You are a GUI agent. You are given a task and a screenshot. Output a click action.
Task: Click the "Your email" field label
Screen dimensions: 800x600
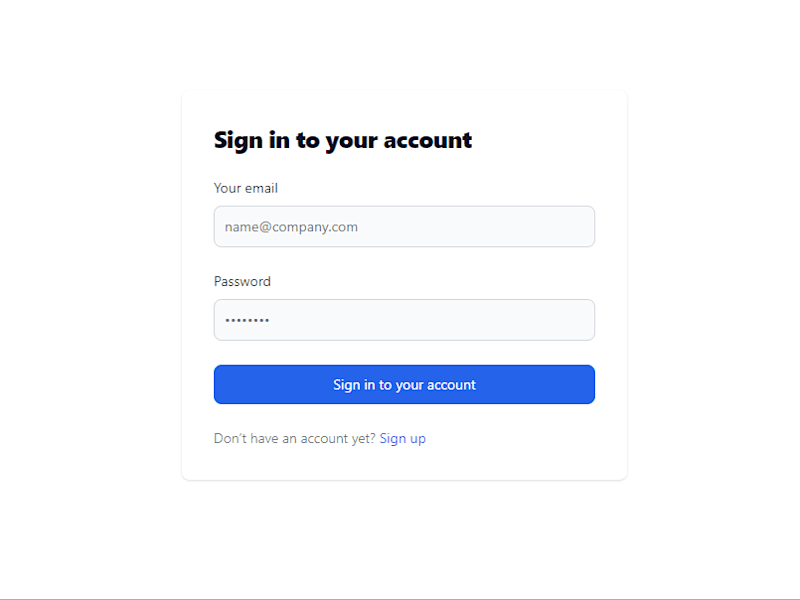(246, 188)
